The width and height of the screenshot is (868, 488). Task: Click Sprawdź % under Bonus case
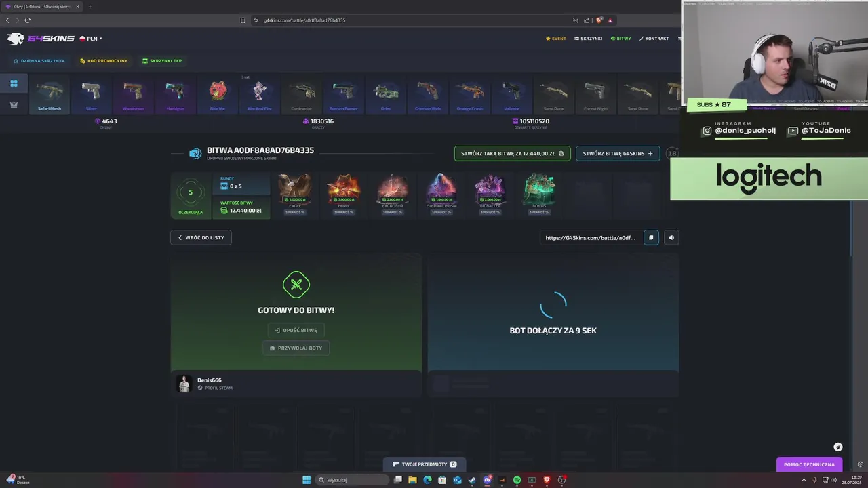click(539, 213)
